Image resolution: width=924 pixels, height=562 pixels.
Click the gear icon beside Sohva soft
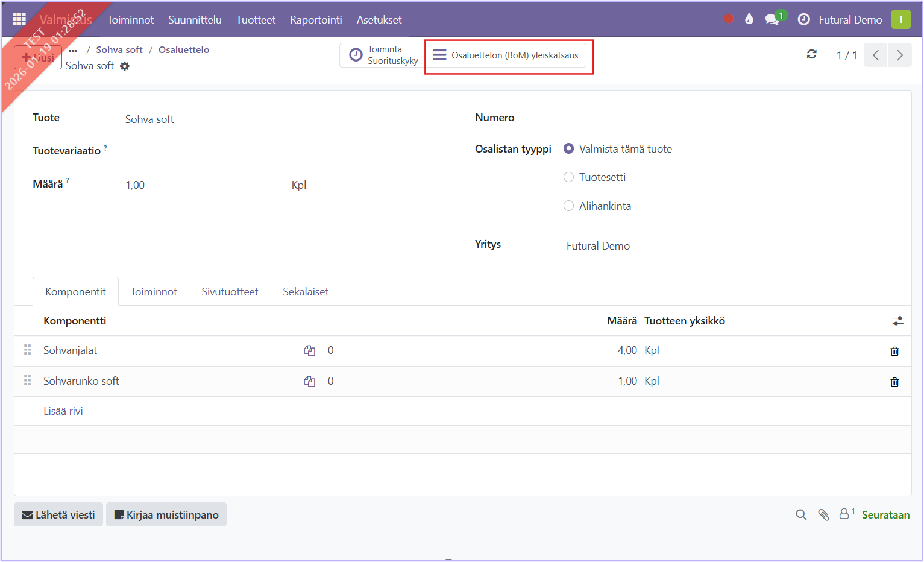(x=125, y=66)
